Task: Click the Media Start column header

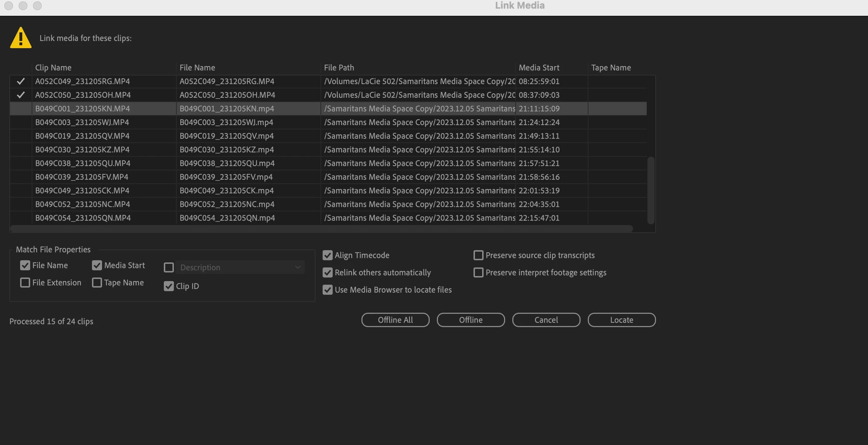Action: 539,68
